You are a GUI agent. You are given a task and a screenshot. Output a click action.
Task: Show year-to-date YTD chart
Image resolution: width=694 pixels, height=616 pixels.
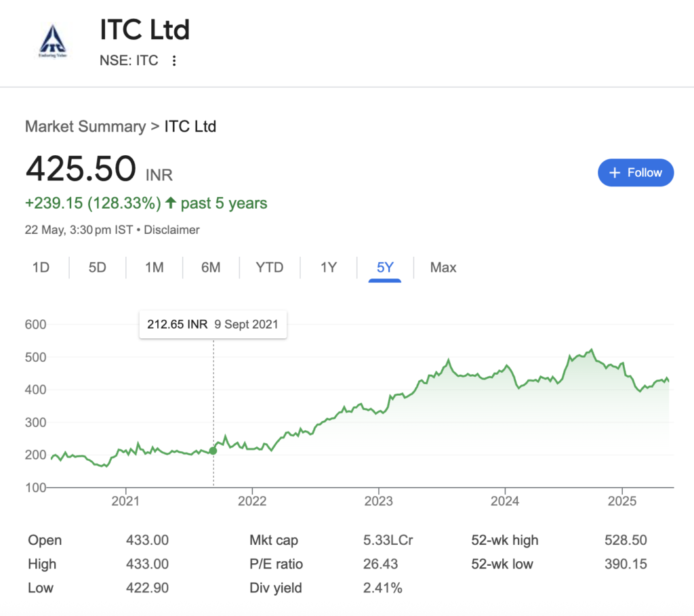tap(270, 267)
